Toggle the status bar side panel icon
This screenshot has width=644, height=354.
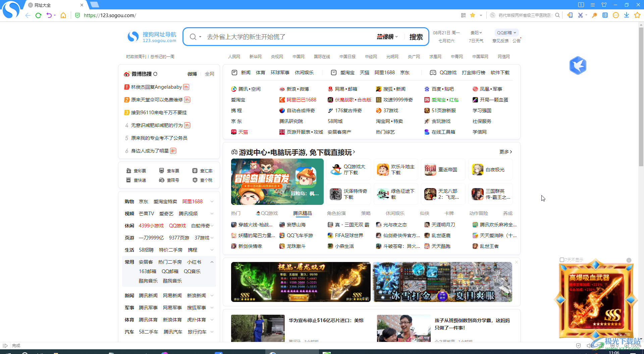[x=5, y=346]
